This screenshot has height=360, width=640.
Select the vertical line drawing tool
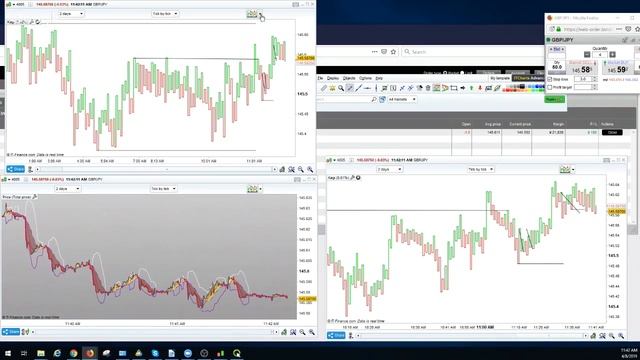pos(376,88)
